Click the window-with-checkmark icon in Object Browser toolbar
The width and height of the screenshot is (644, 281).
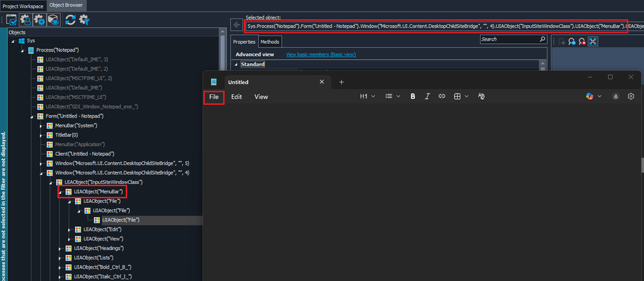coord(12,19)
